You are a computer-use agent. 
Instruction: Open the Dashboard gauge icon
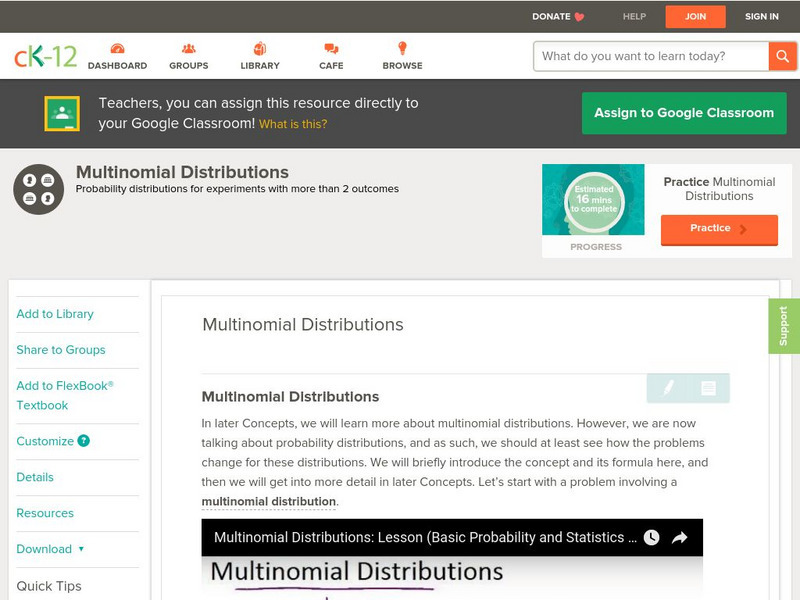coord(117,48)
